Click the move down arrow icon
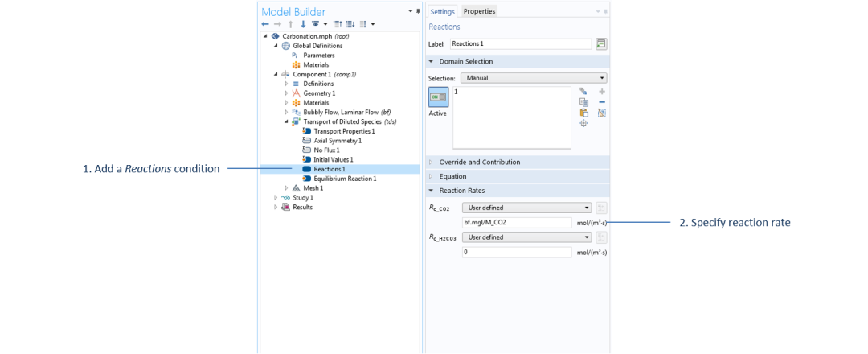Image resolution: width=868 pixels, height=354 pixels. [303, 24]
